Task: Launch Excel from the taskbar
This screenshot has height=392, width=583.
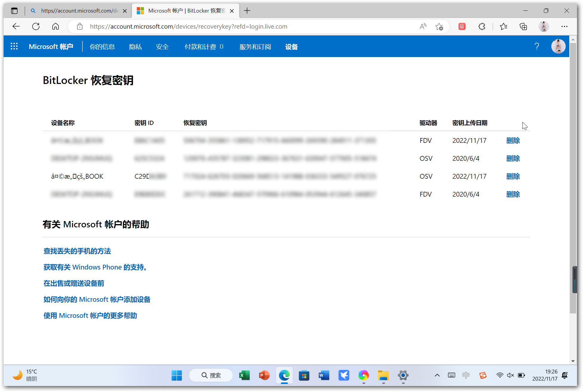Action: (244, 375)
